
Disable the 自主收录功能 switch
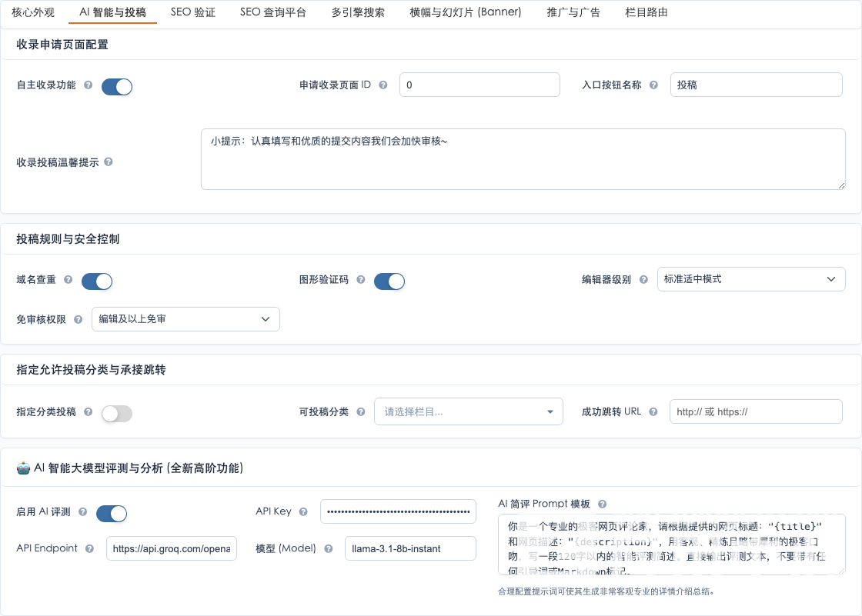tap(117, 87)
